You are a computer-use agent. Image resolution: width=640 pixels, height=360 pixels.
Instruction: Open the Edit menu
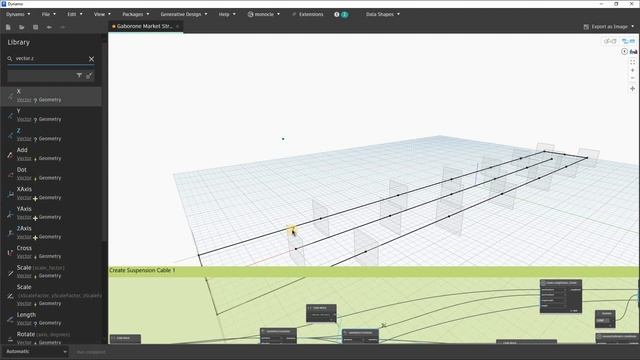(75, 14)
